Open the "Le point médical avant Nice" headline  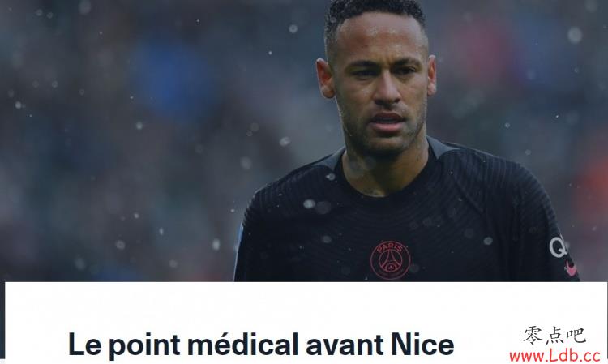tap(261, 345)
